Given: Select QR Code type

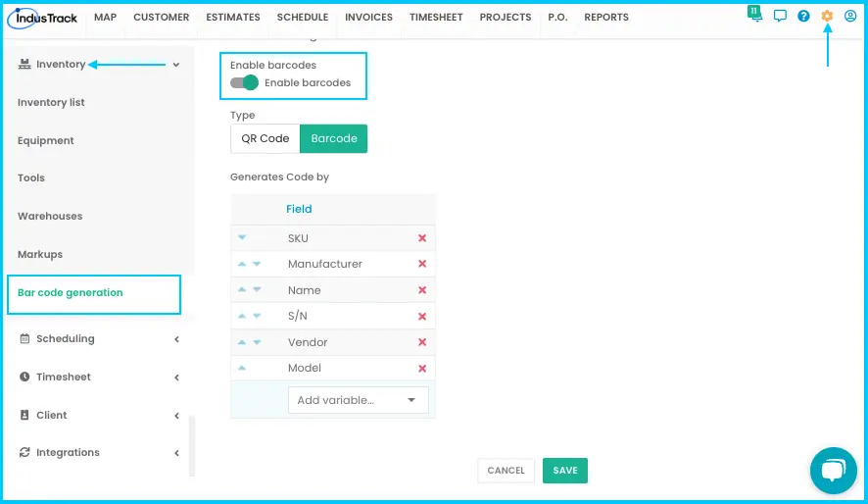Looking at the screenshot, I should (265, 138).
